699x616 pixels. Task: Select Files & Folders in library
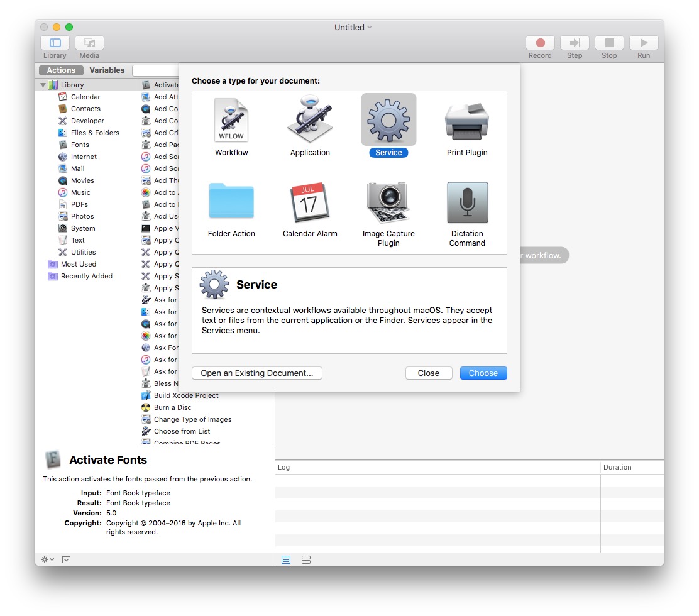click(x=95, y=133)
